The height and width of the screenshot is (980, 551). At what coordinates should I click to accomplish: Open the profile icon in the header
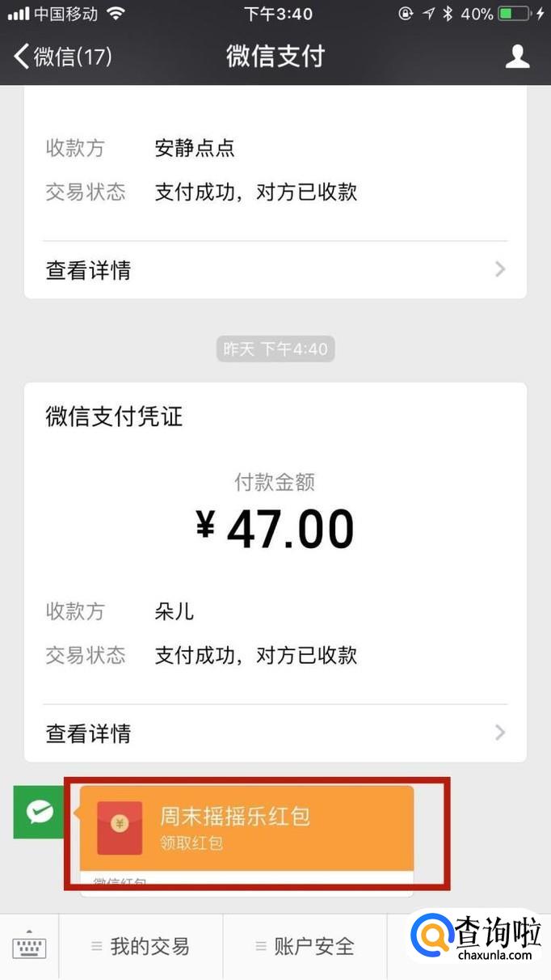[517, 56]
